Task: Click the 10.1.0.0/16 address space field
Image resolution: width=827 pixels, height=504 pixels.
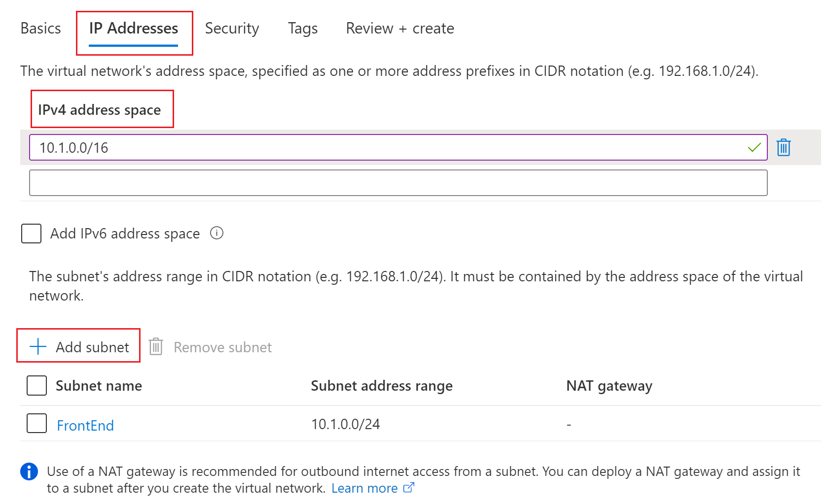Action: click(x=385, y=148)
